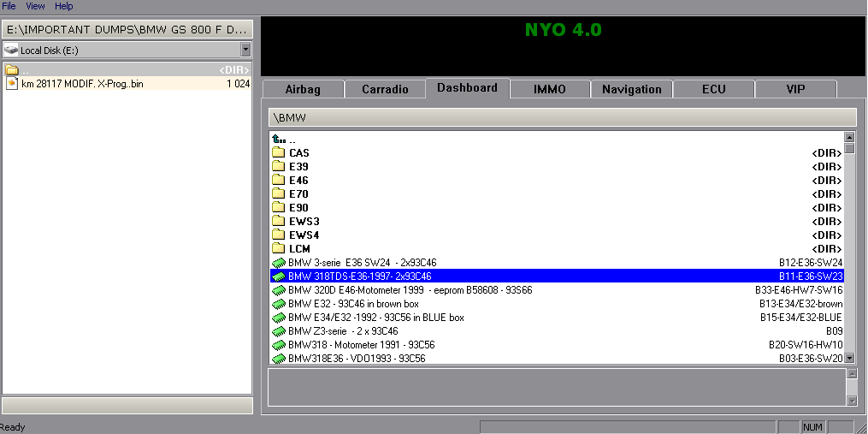868x434 pixels.
Task: Click the parent directory up-arrow icon
Action: (278, 140)
